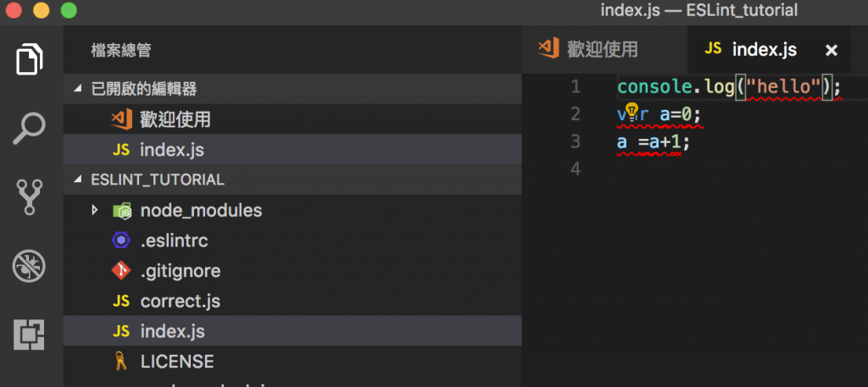Collapse the 已開啟的編輯器 section

pos(292,88)
